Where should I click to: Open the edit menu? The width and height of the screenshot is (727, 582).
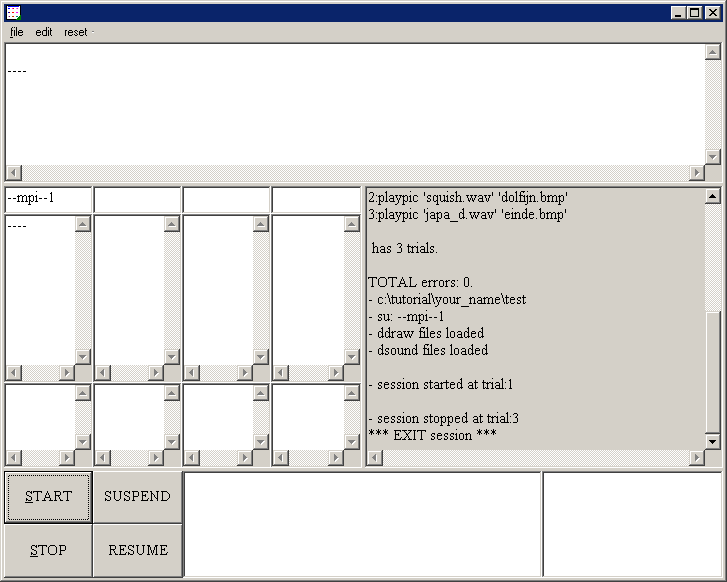click(x=44, y=32)
